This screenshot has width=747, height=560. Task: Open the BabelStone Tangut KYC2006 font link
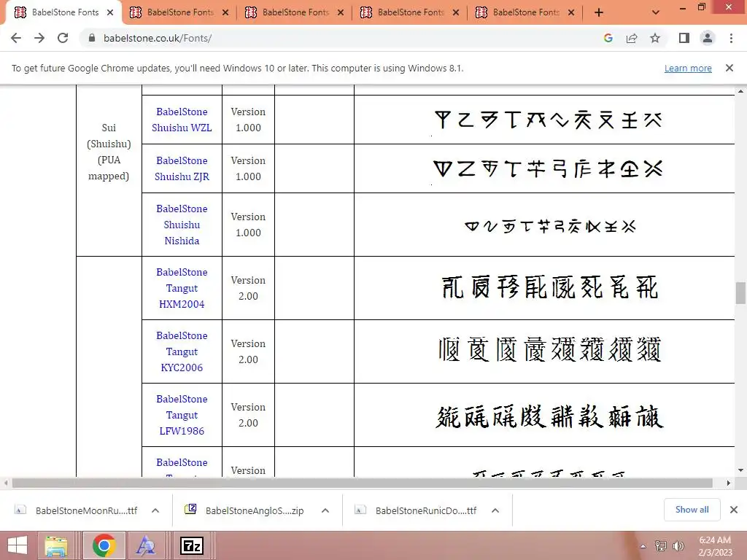[182, 351]
